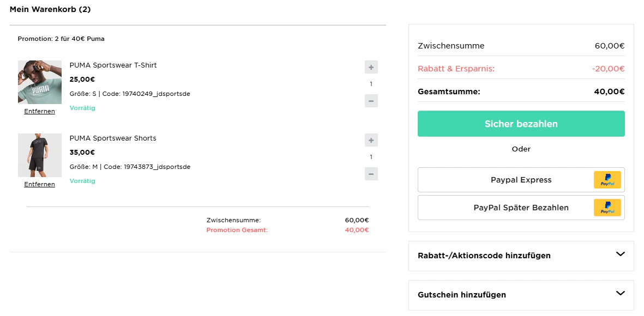Increase quantity of PUMA Sportswear Shorts
The height and width of the screenshot is (316, 644).
tap(371, 140)
